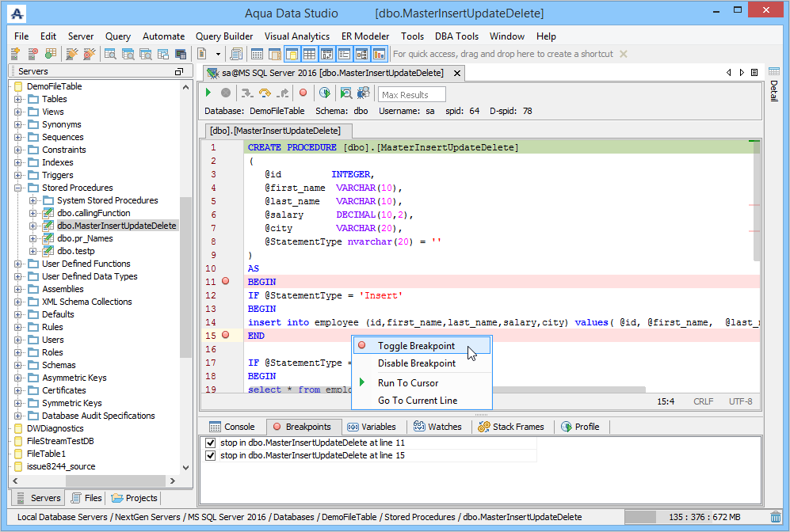Uncheck the breakpoint at line 11 checkbox

210,443
